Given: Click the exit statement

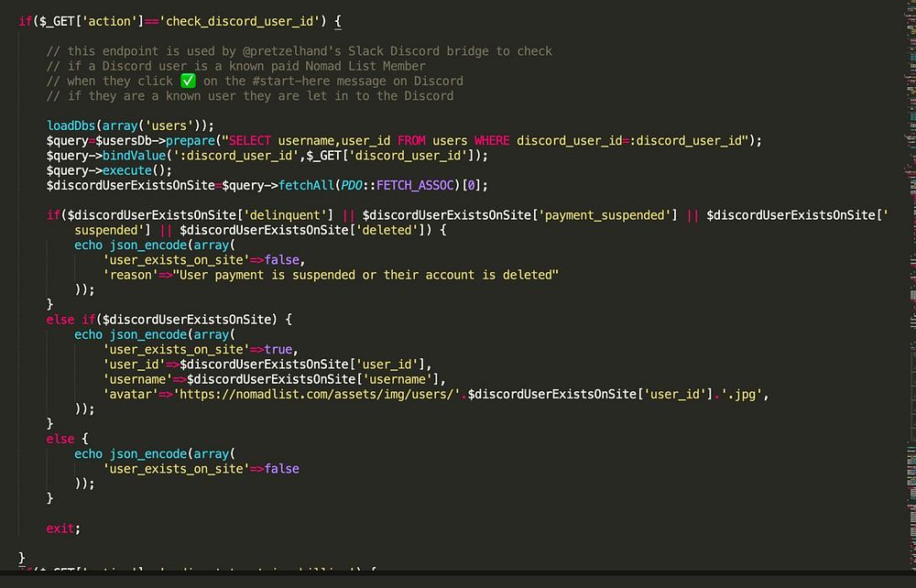Looking at the screenshot, I should point(60,528).
